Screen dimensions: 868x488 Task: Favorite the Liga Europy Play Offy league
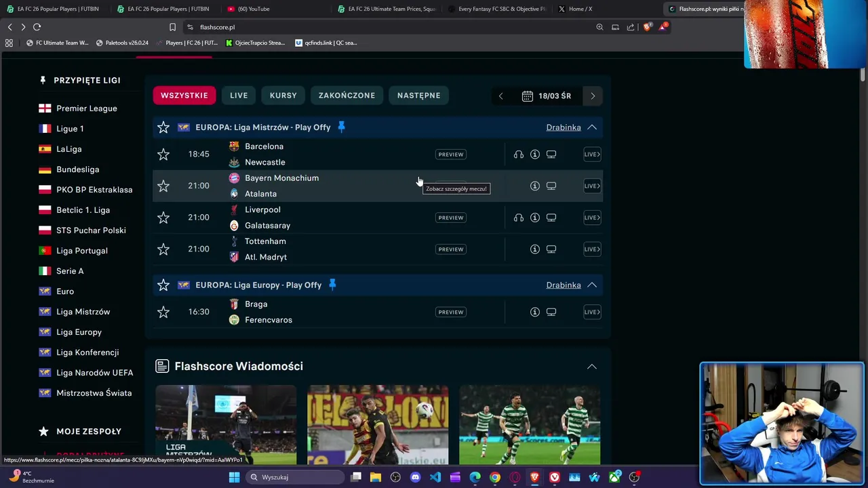coord(163,285)
